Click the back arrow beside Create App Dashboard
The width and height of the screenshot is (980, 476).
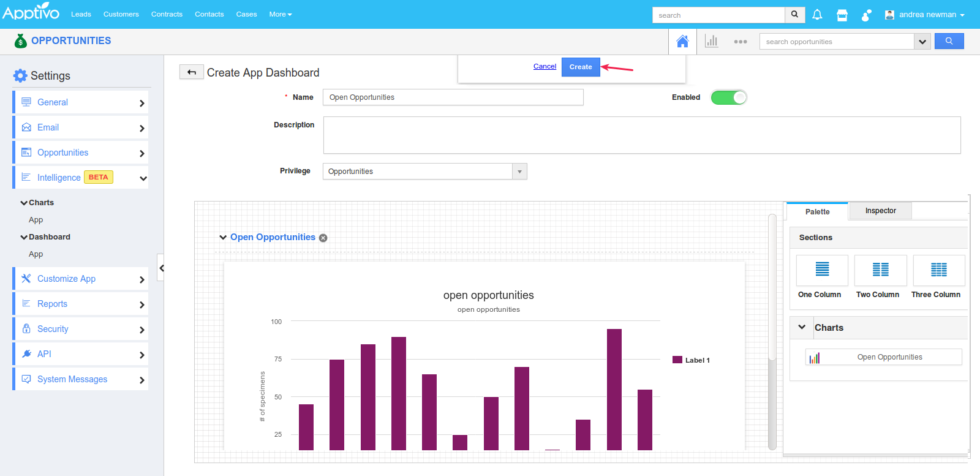tap(192, 72)
